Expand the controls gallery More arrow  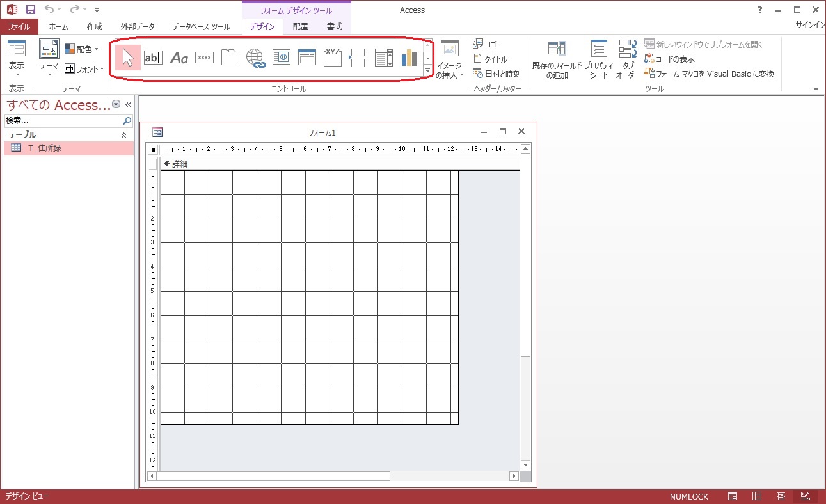[427, 70]
